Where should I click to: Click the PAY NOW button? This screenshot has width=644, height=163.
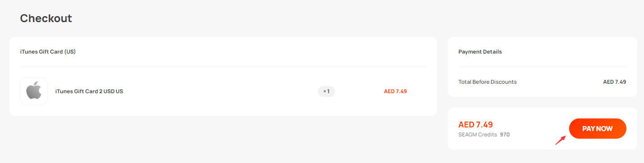coord(598,129)
